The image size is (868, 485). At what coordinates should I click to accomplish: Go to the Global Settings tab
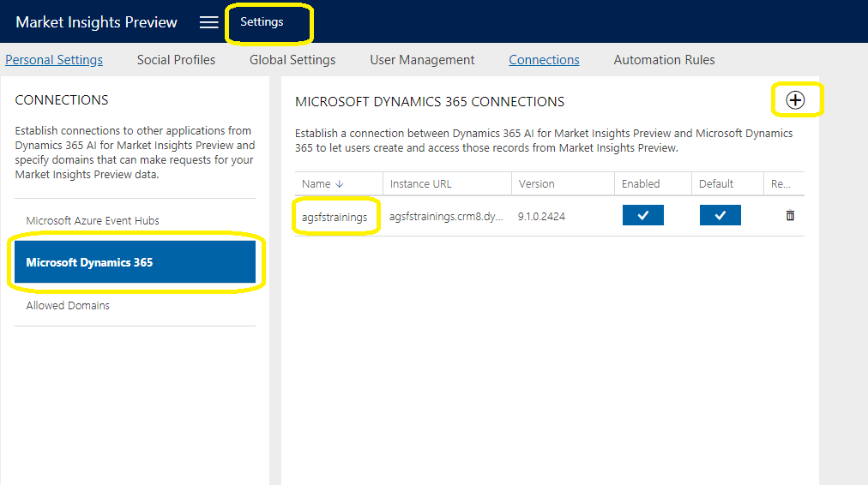pyautogui.click(x=292, y=60)
